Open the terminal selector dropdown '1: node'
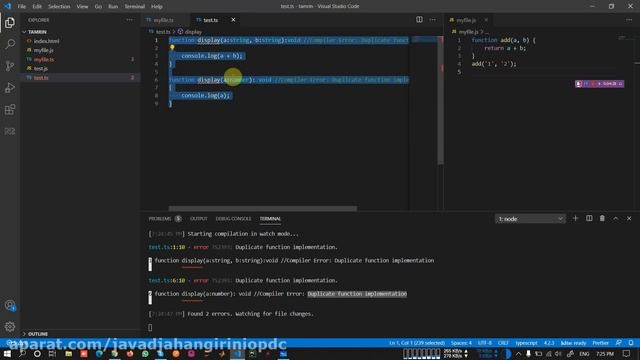640x360 pixels. click(x=530, y=219)
